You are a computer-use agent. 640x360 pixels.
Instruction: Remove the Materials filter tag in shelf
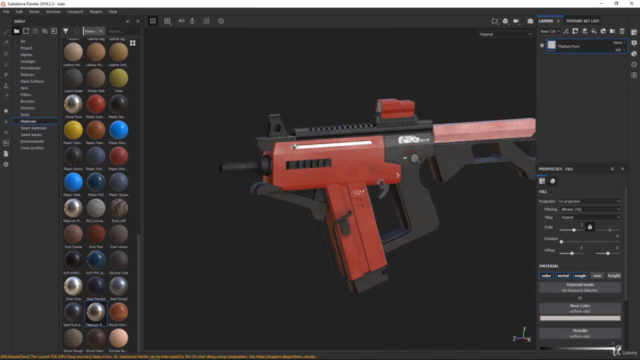[101, 31]
